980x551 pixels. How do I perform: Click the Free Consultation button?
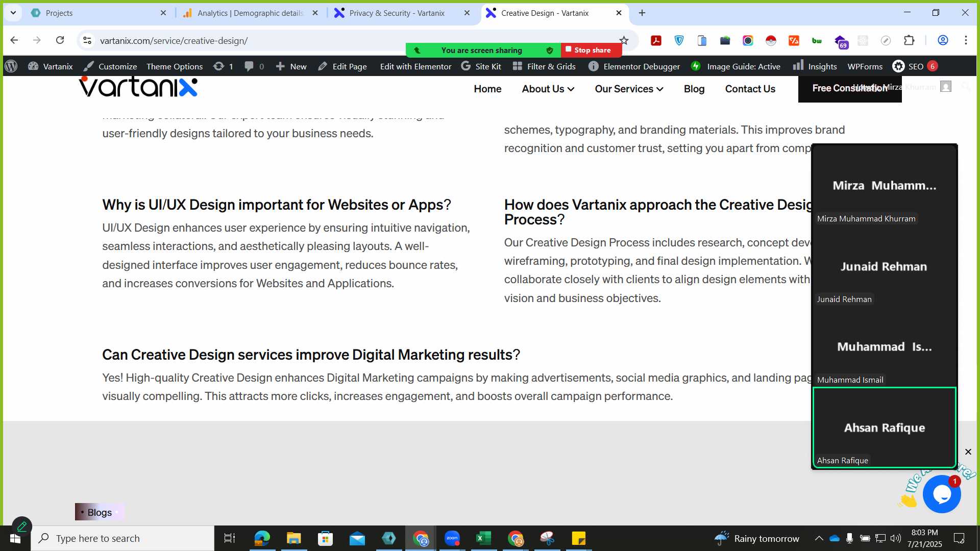[x=850, y=89]
